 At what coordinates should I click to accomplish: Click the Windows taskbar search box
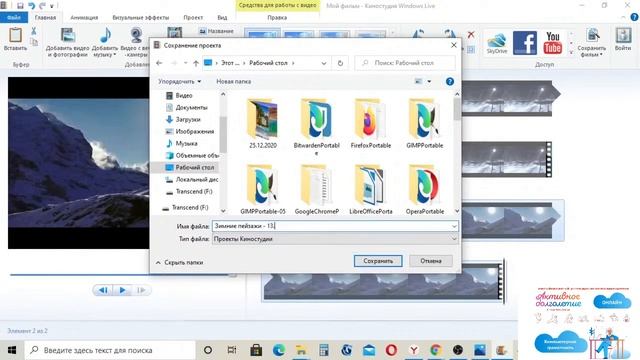[110, 350]
